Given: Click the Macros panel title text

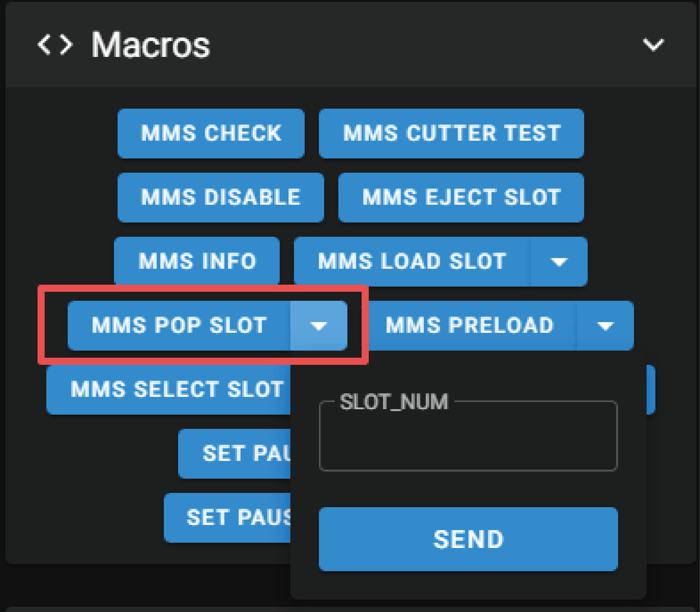Looking at the screenshot, I should pos(150,45).
